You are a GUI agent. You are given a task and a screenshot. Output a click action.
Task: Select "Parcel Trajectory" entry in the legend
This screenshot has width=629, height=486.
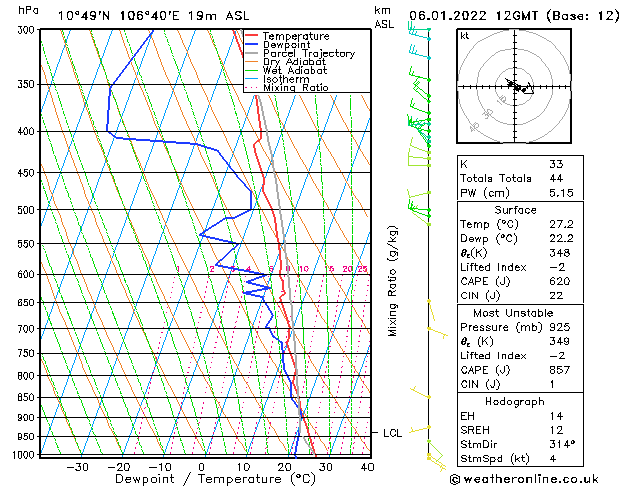click(309, 53)
